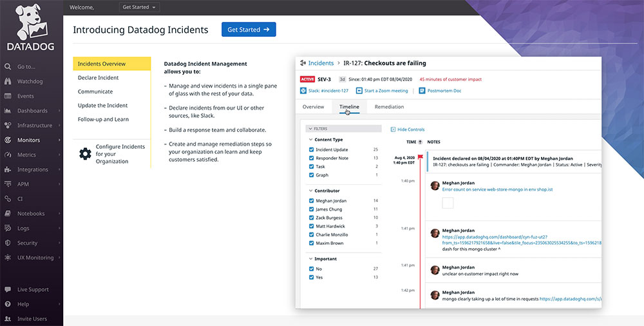
Task: Switch to the Overview tab
Action: tap(314, 107)
